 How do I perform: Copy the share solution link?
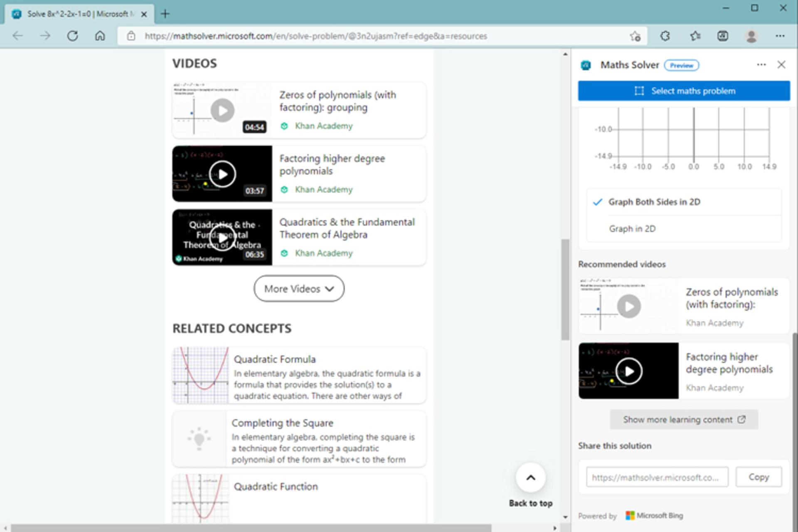(759, 477)
